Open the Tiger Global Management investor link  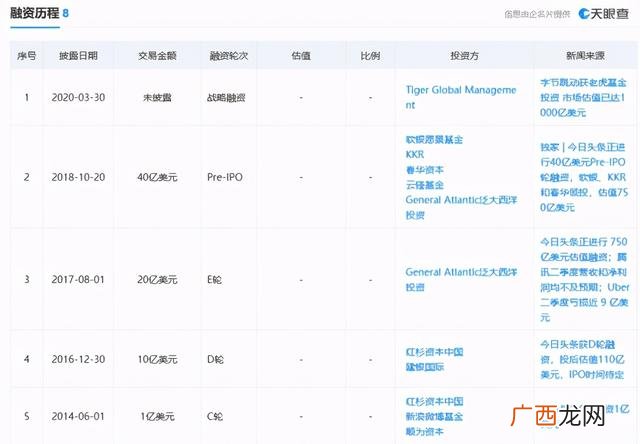(461, 97)
